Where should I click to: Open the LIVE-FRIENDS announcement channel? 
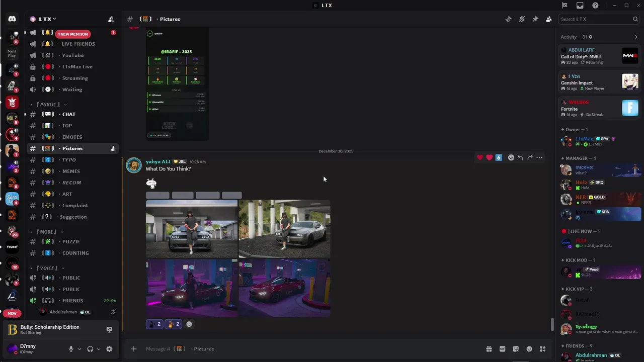point(73,44)
